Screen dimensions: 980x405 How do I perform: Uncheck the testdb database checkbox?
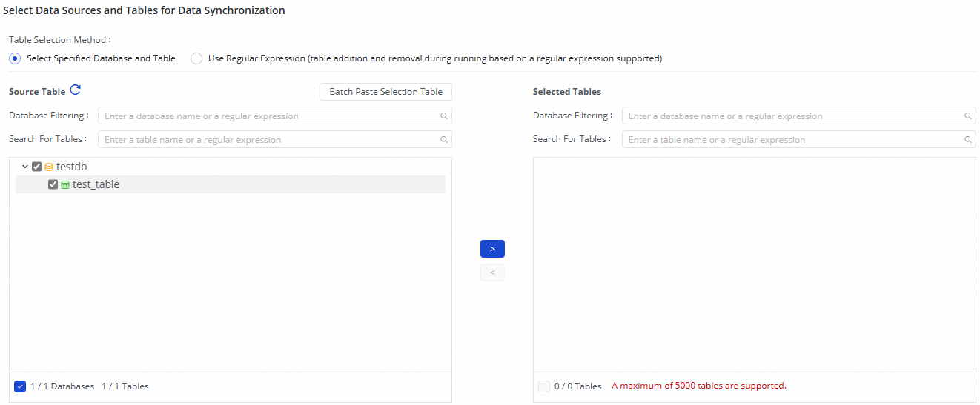coord(37,167)
